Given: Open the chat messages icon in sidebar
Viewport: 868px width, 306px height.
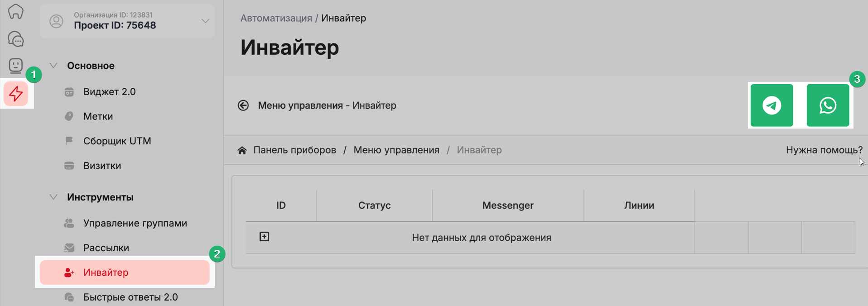Looking at the screenshot, I should [16, 39].
